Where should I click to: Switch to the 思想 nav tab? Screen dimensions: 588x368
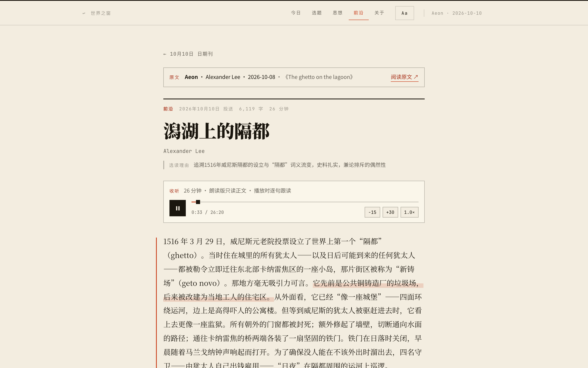click(x=338, y=13)
